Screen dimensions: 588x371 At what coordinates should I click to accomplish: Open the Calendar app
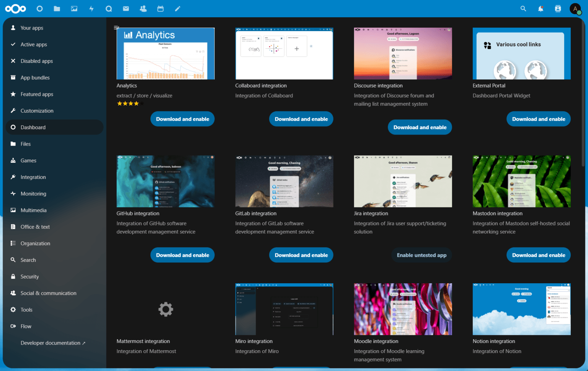160,8
